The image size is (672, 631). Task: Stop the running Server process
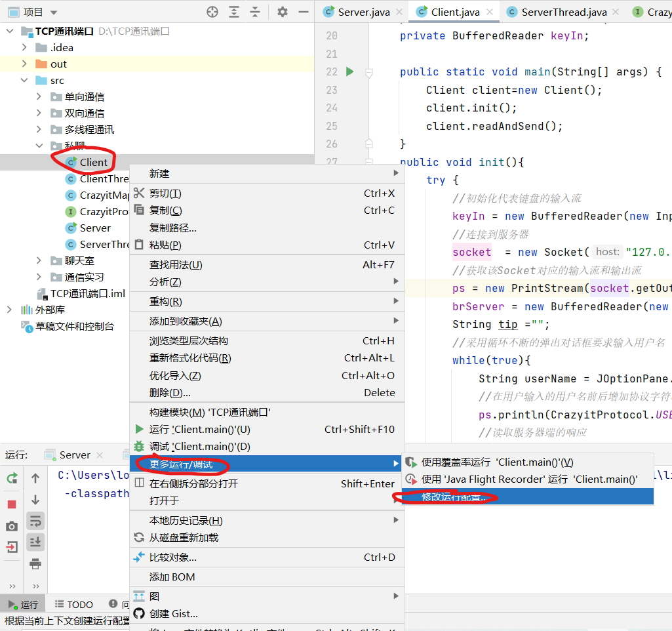10,503
